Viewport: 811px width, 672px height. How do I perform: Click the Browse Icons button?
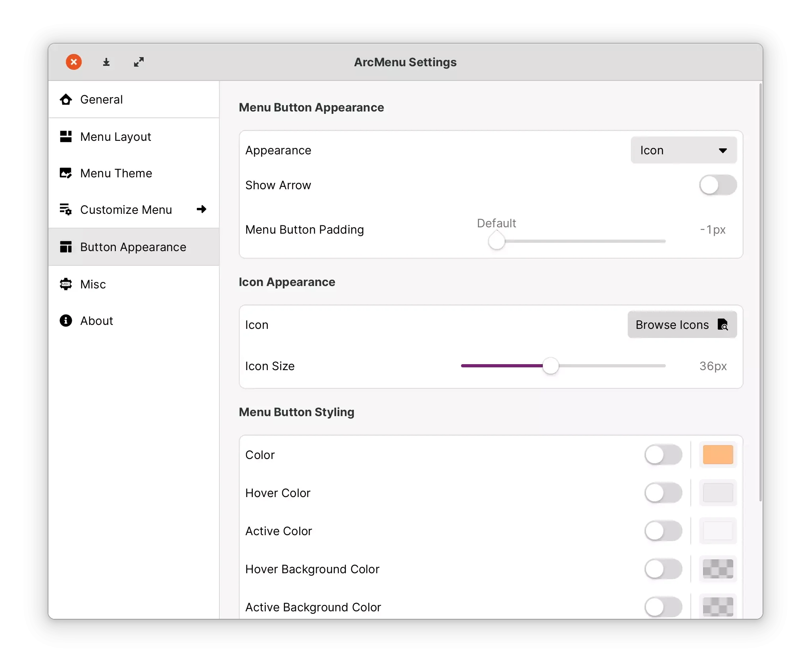(x=682, y=325)
